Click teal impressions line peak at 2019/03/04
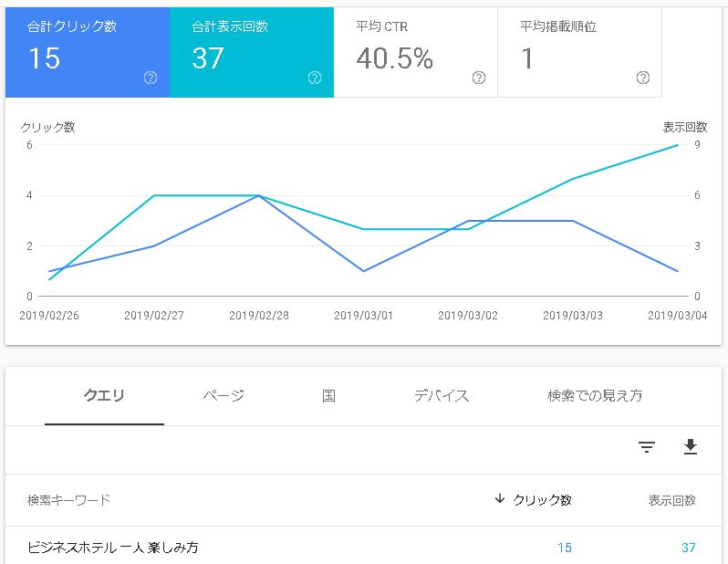 tap(678, 145)
